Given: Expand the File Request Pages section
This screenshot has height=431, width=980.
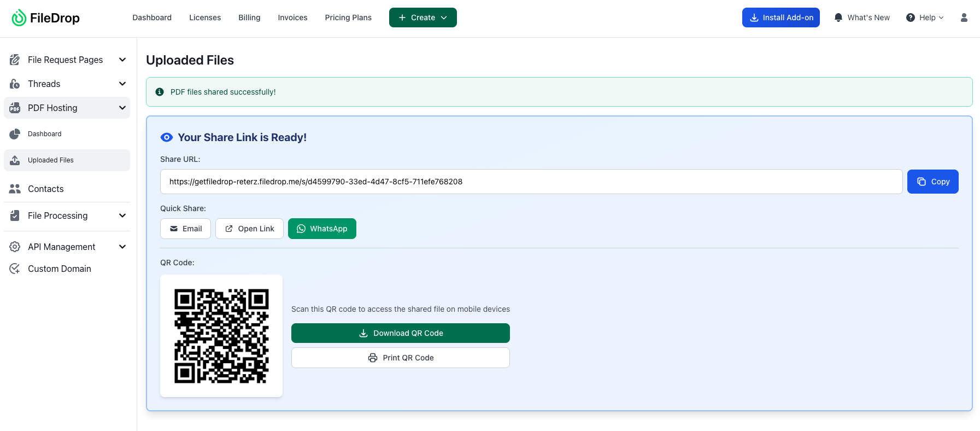Looking at the screenshot, I should pyautogui.click(x=122, y=60).
